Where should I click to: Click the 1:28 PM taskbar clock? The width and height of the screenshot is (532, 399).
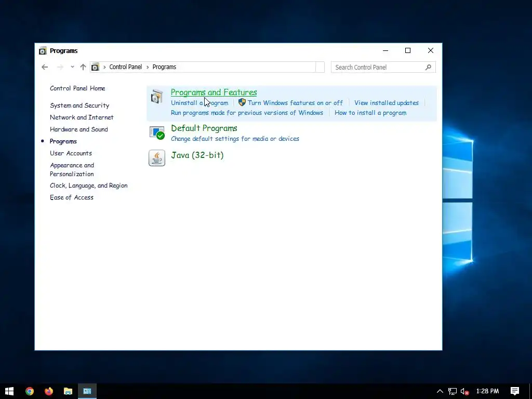pos(487,391)
